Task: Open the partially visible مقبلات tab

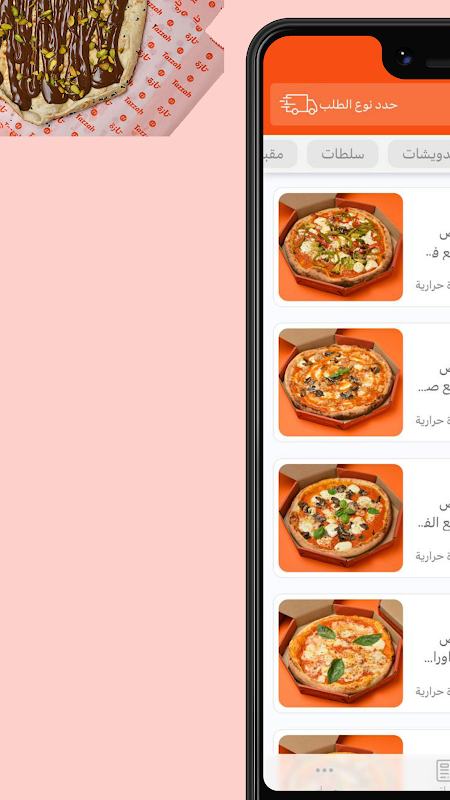Action: [x=280, y=154]
